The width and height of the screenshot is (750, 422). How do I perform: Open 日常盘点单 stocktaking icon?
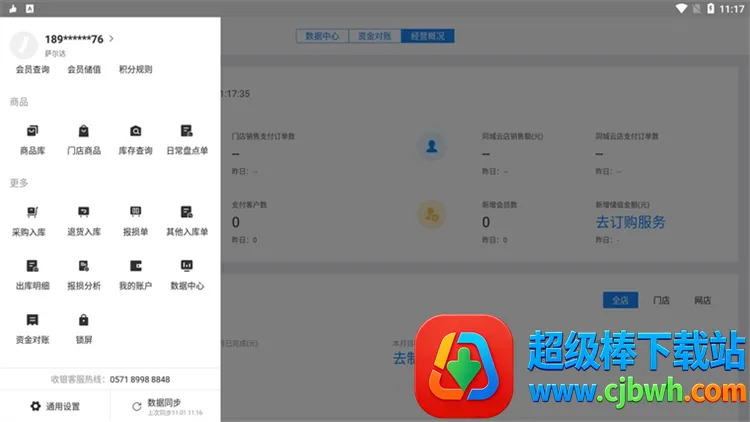187,131
